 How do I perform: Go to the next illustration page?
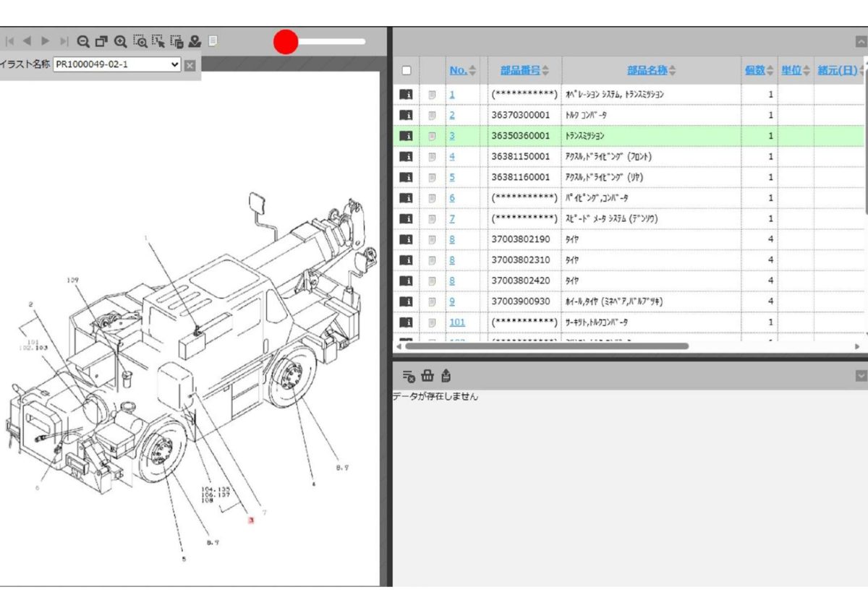point(46,42)
